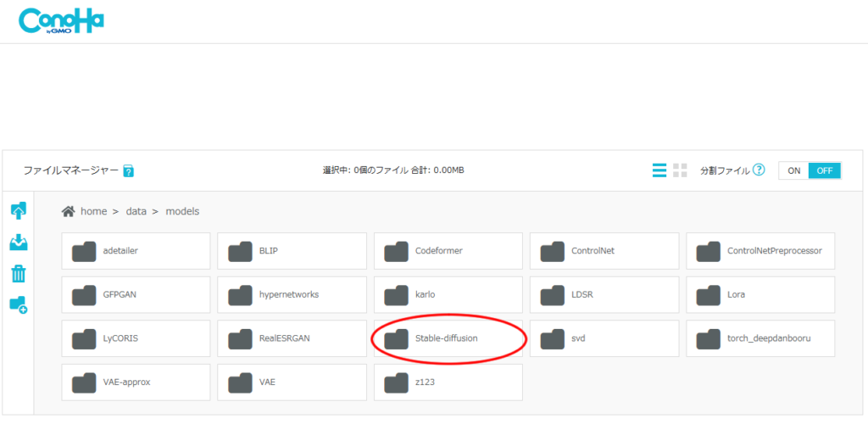Select models in the breadcrumb path
Image resolution: width=868 pixels, height=424 pixels.
pos(182,211)
